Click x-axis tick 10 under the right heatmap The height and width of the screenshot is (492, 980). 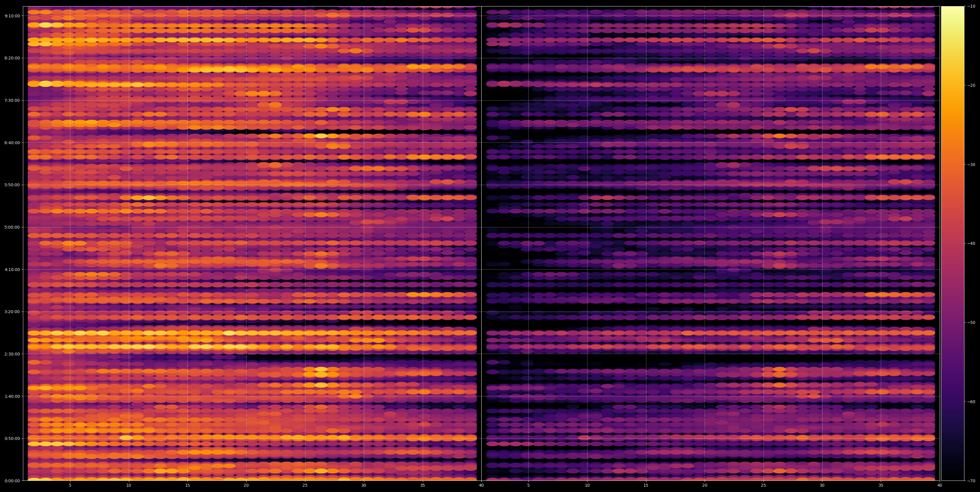click(587, 486)
